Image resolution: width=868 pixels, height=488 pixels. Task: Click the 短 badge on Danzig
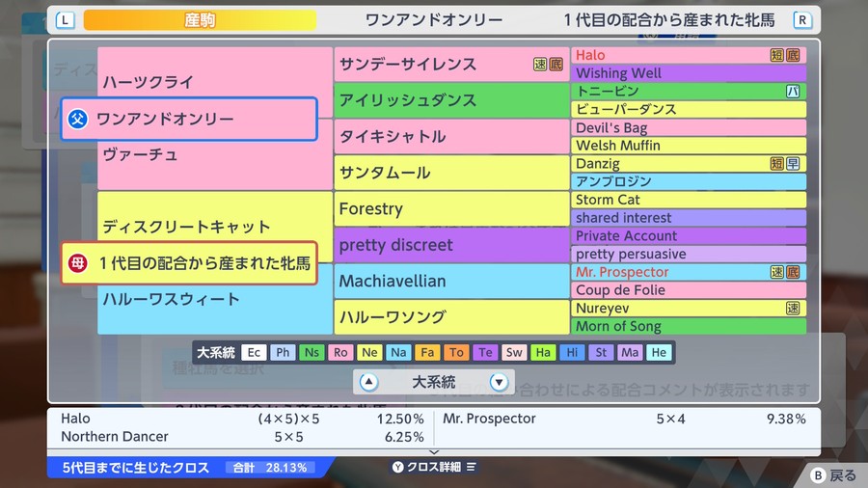point(777,163)
